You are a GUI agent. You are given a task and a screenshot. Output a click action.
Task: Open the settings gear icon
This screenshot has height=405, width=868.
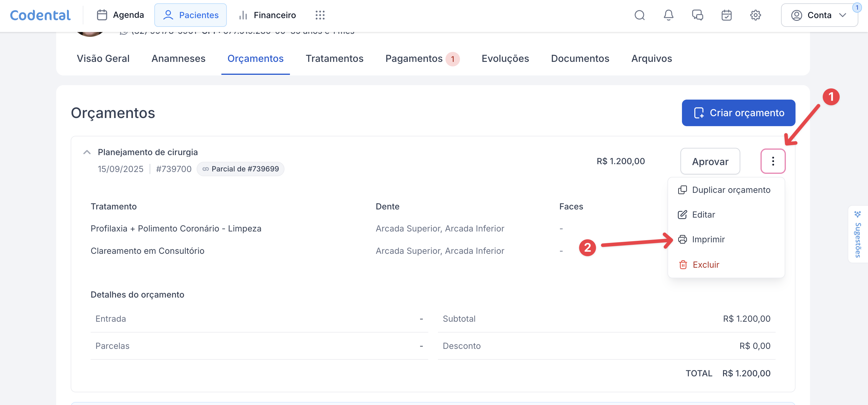(755, 15)
